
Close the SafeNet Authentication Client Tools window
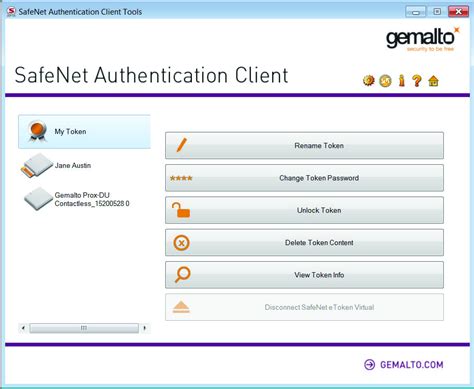[459, 12]
